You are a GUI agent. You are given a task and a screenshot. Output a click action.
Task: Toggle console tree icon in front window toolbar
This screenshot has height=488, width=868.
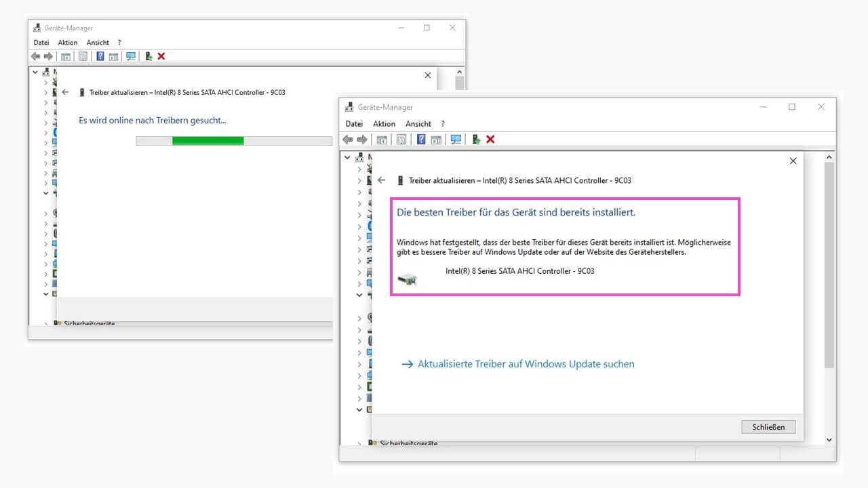point(382,140)
